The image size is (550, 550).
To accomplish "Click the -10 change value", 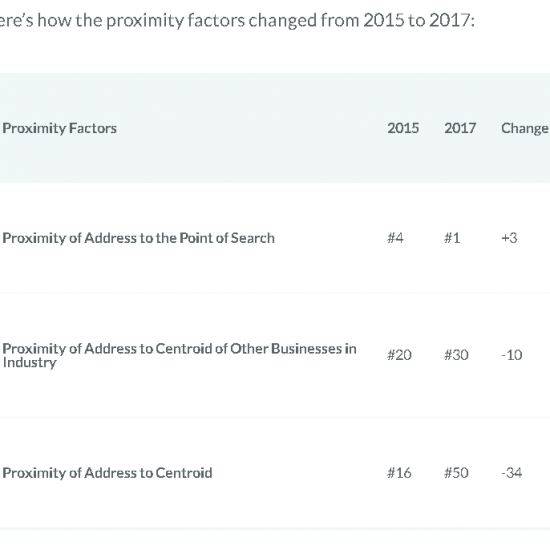I will (512, 355).
